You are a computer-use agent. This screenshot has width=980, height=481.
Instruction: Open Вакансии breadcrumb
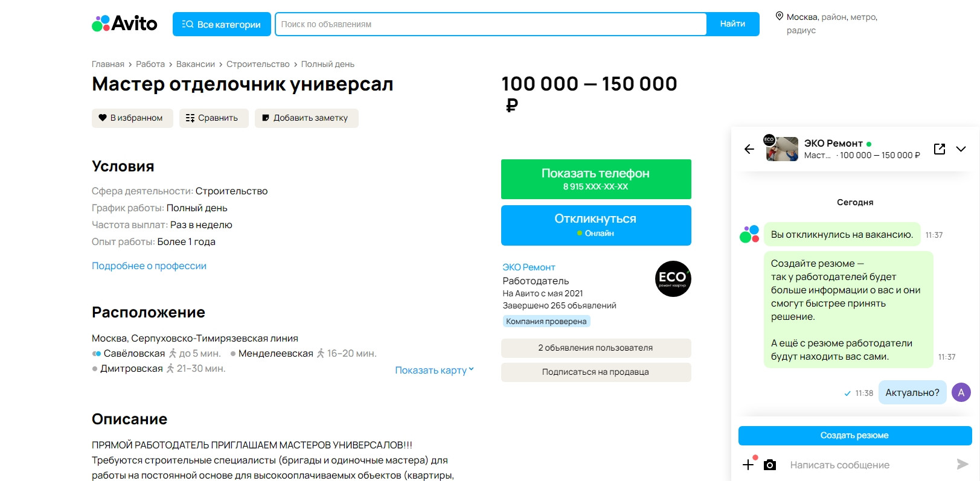196,64
